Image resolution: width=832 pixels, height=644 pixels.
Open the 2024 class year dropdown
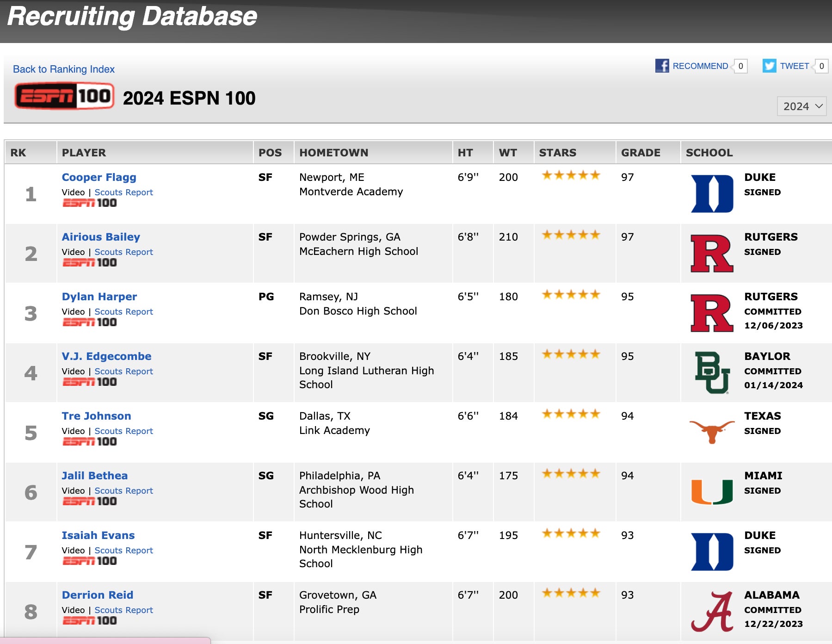point(801,106)
